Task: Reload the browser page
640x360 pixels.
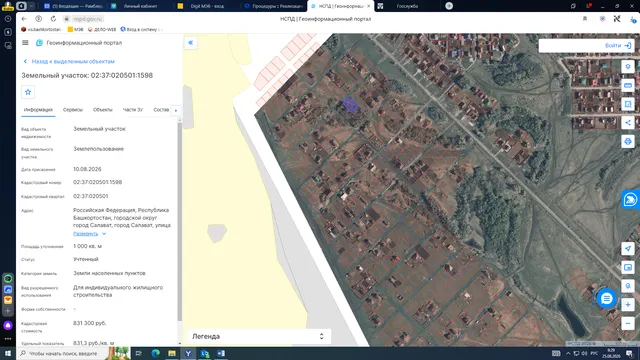Action: [53, 19]
